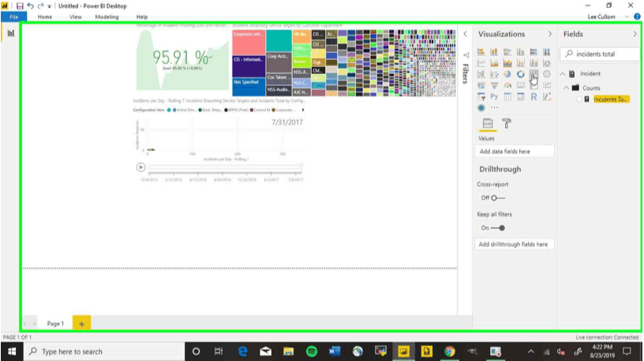This screenshot has height=361, width=644.
Task: Open the blue Help question mark icon
Action: [x=637, y=17]
